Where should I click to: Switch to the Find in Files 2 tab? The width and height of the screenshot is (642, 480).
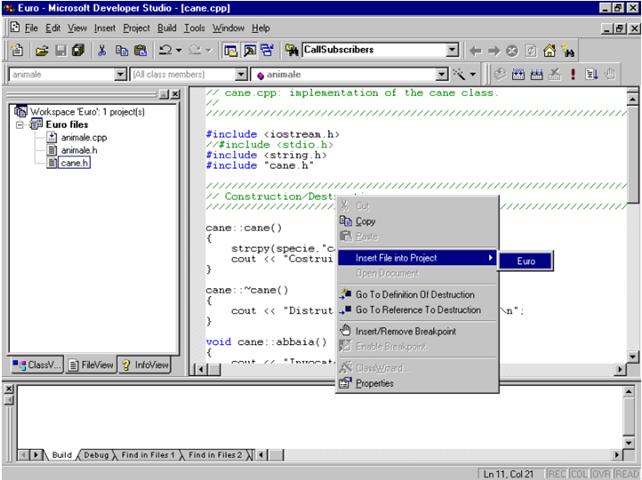(215, 455)
